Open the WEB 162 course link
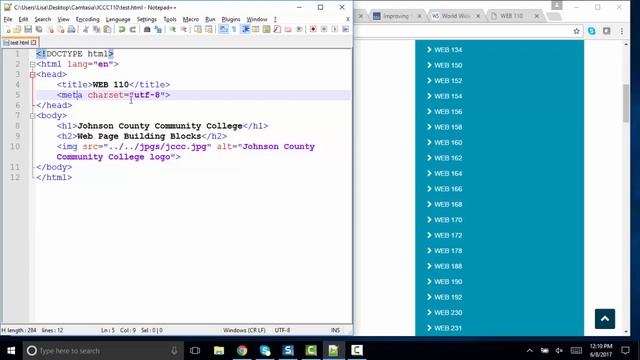 point(448,158)
